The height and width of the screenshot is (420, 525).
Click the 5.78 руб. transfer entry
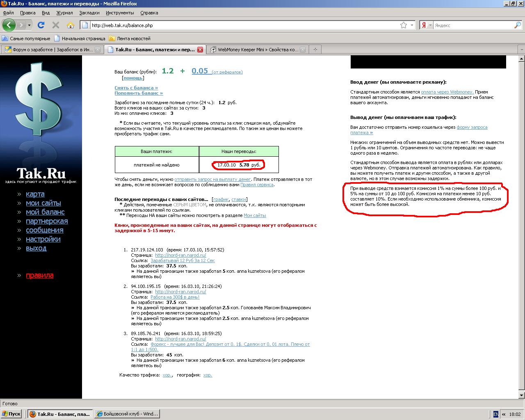238,165
